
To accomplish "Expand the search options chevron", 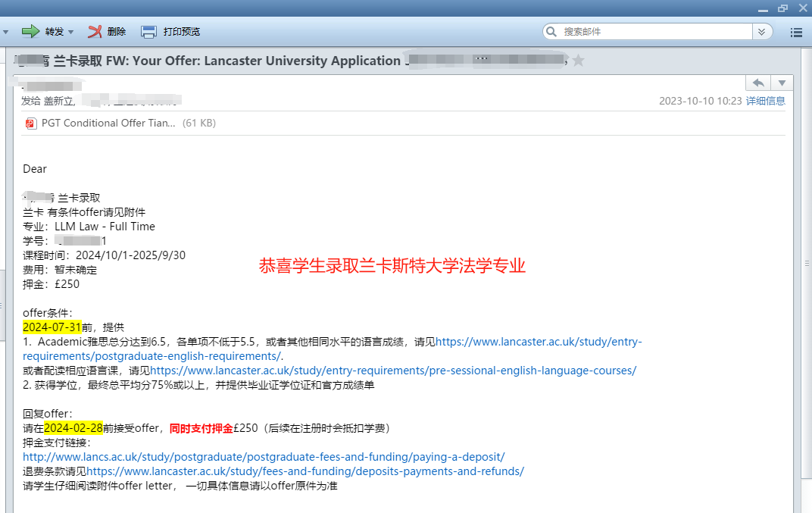I will [x=760, y=32].
